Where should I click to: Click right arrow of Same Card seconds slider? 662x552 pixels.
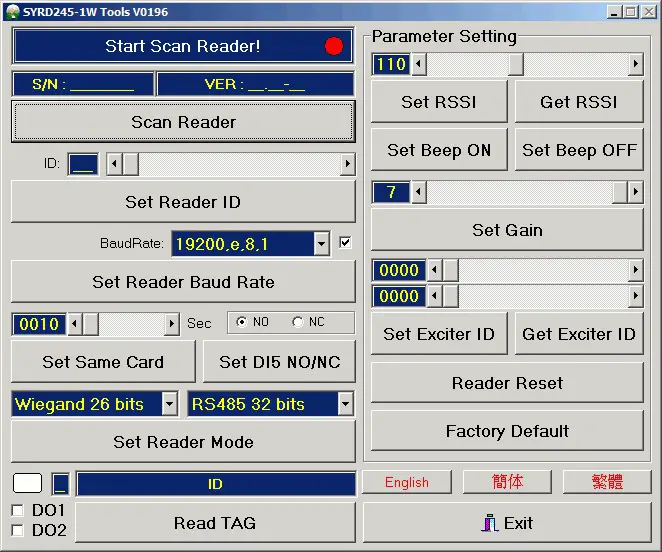pyautogui.click(x=171, y=324)
